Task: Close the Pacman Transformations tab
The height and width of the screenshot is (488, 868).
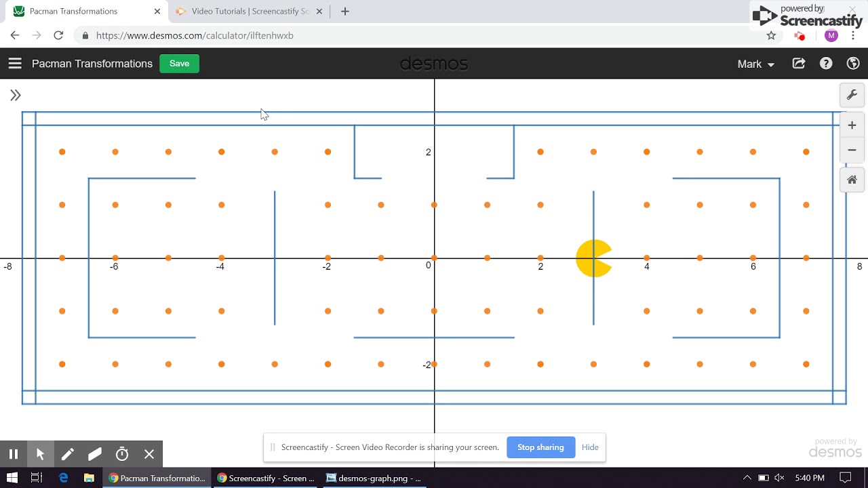Action: pyautogui.click(x=157, y=12)
